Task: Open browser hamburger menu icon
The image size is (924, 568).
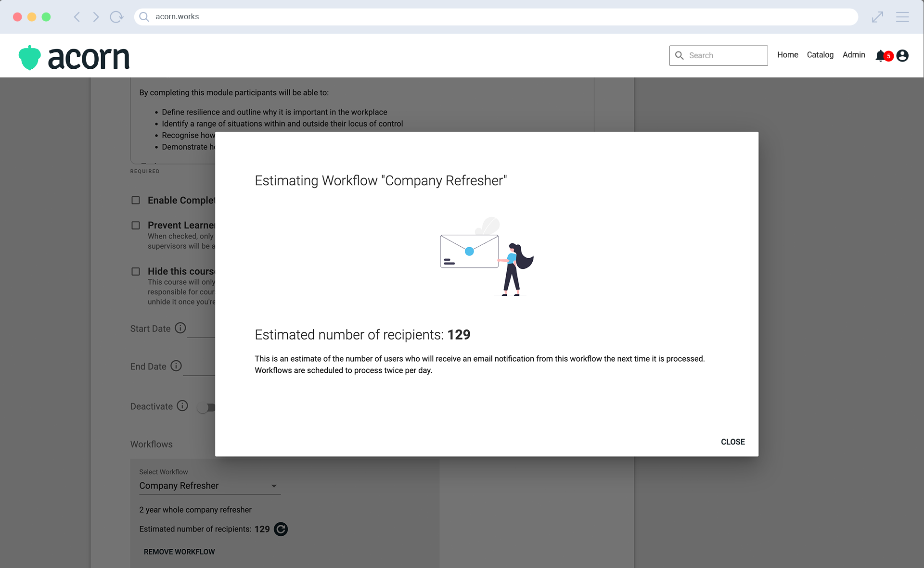Action: pos(902,17)
